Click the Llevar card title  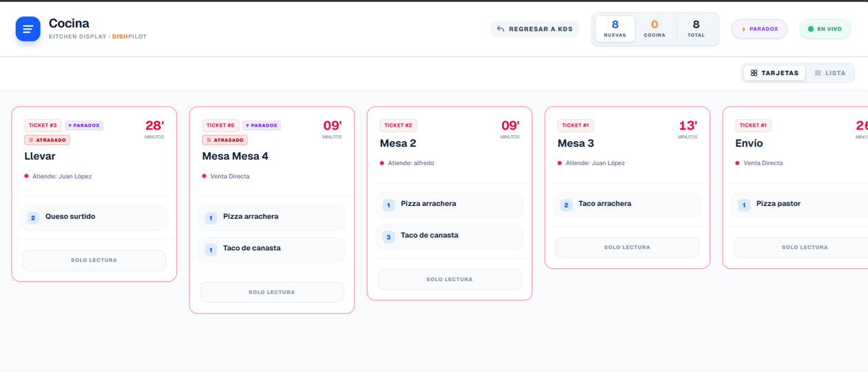(x=39, y=156)
